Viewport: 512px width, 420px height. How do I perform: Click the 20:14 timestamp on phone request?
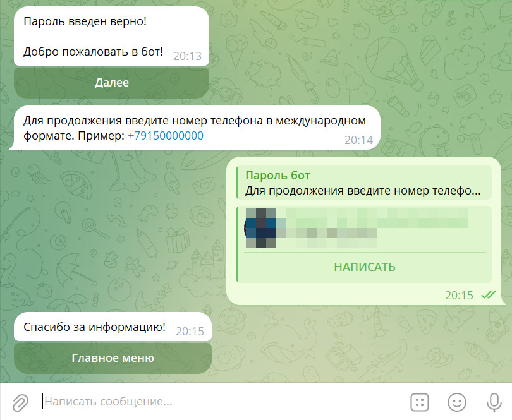coord(358,140)
